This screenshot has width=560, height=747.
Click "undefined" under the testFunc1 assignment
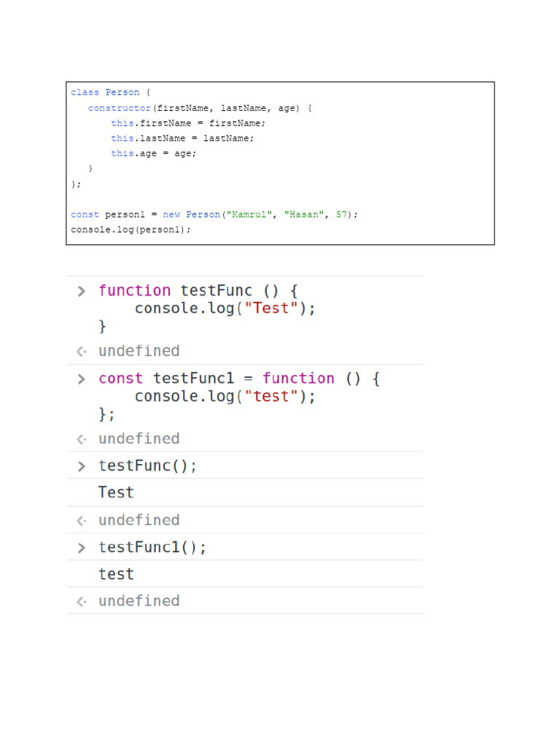[139, 438]
